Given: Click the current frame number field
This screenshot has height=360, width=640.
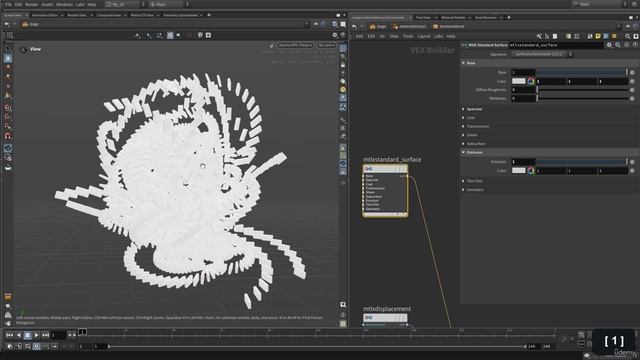Looking at the screenshot, I should pyautogui.click(x=58, y=335).
